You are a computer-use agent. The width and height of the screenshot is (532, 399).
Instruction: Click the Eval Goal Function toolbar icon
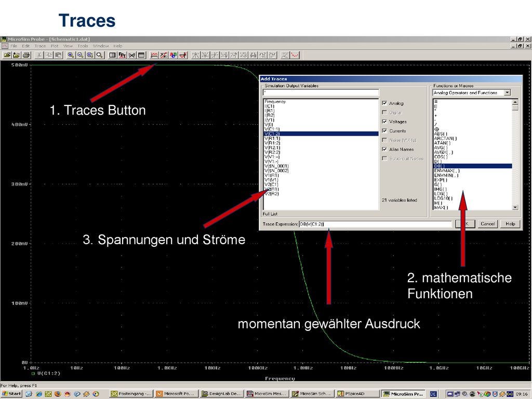164,55
